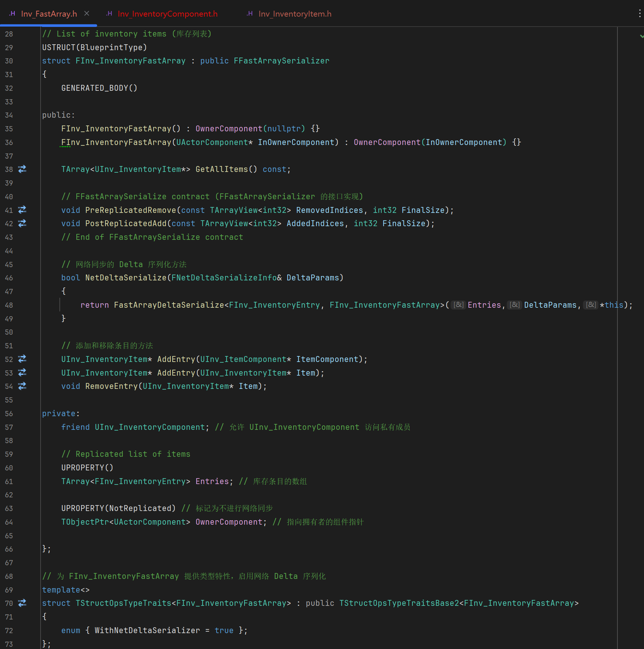Click gutter icon beside RemoveEntry declaration
Image resolution: width=644 pixels, height=649 pixels.
tap(22, 386)
